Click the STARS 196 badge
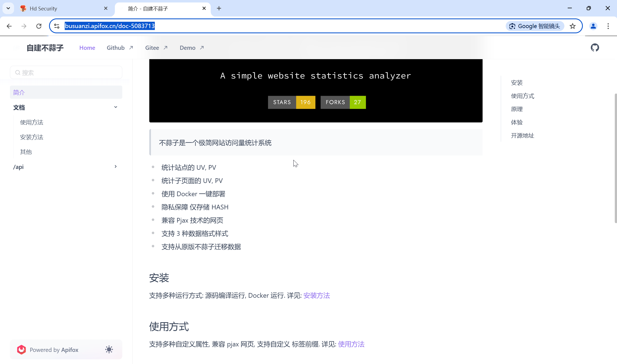The image size is (617, 364). click(291, 102)
